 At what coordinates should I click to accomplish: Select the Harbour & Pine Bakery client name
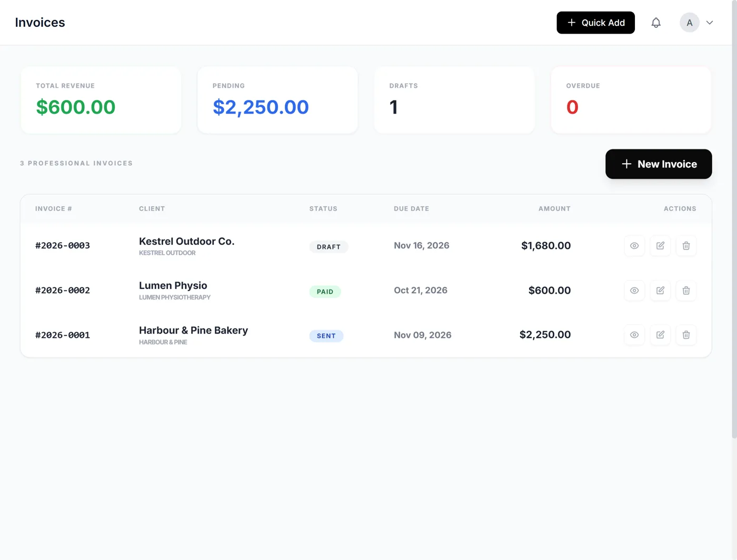[x=193, y=330]
